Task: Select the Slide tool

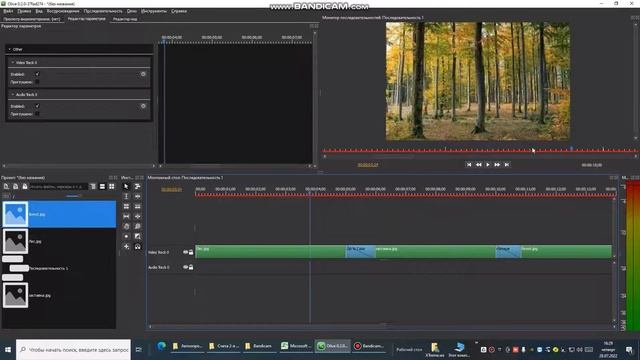Action: [138, 216]
